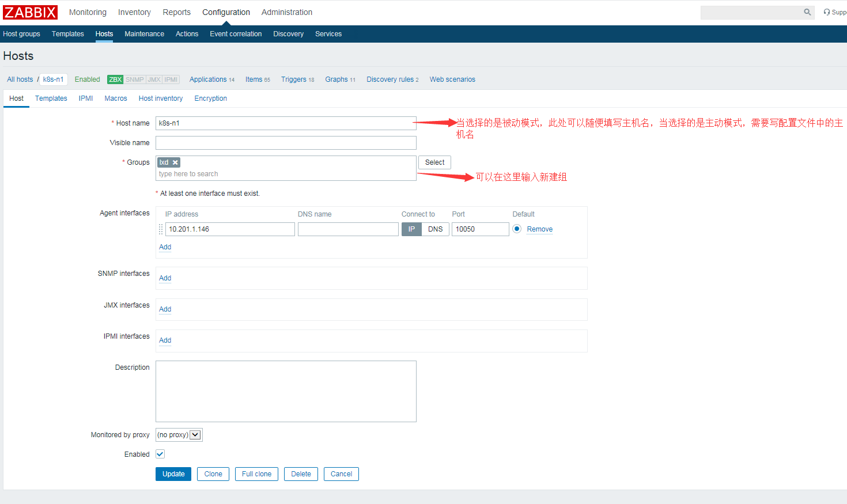Open Graphs 11 link
847x504 pixels.
(340, 79)
